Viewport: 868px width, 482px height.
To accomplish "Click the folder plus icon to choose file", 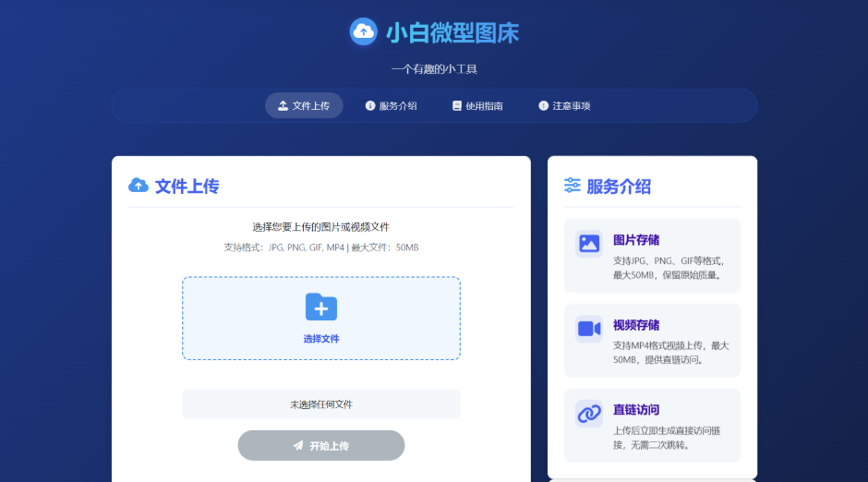I will pyautogui.click(x=321, y=307).
